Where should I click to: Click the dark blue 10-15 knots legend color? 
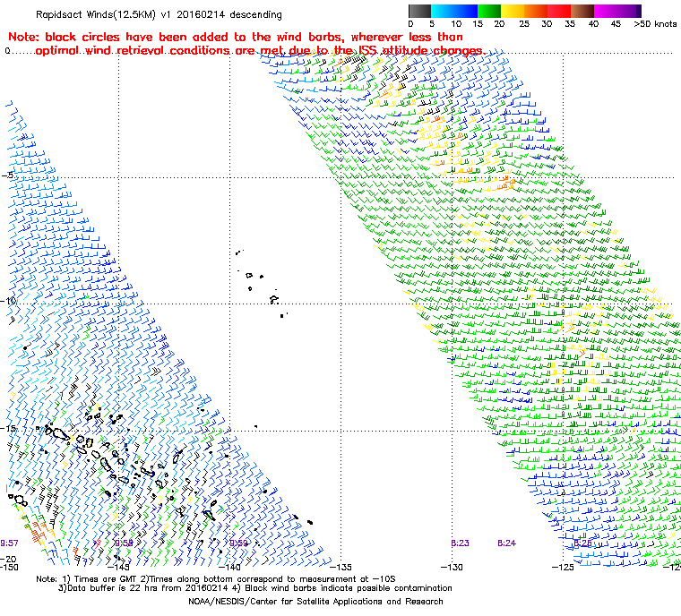(x=466, y=11)
